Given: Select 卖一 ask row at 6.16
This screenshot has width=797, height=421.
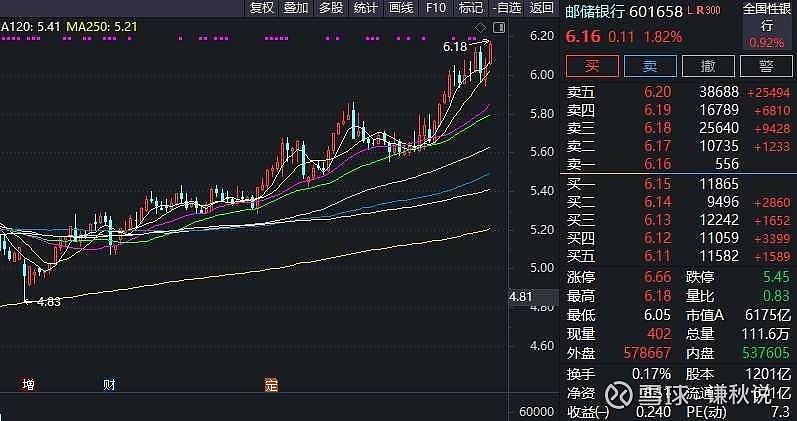Looking at the screenshot, I should coord(678,164).
